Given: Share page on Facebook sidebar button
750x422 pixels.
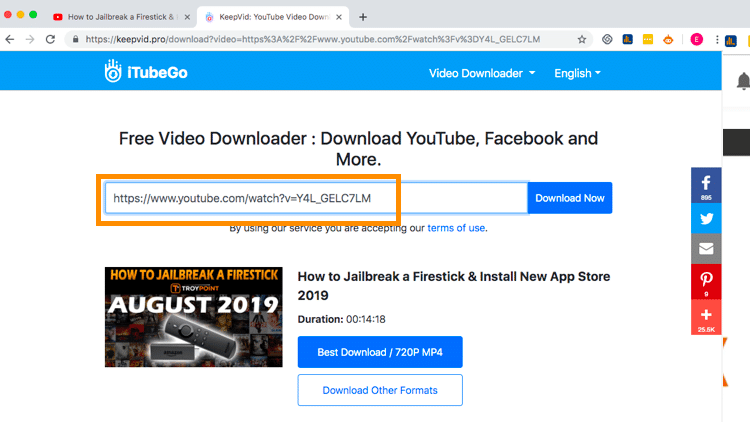Looking at the screenshot, I should 706,185.
